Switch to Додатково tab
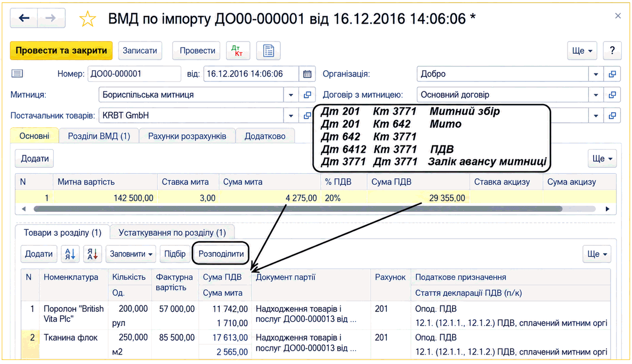Image resolution: width=632 pixels, height=364 pixels. pos(265,136)
